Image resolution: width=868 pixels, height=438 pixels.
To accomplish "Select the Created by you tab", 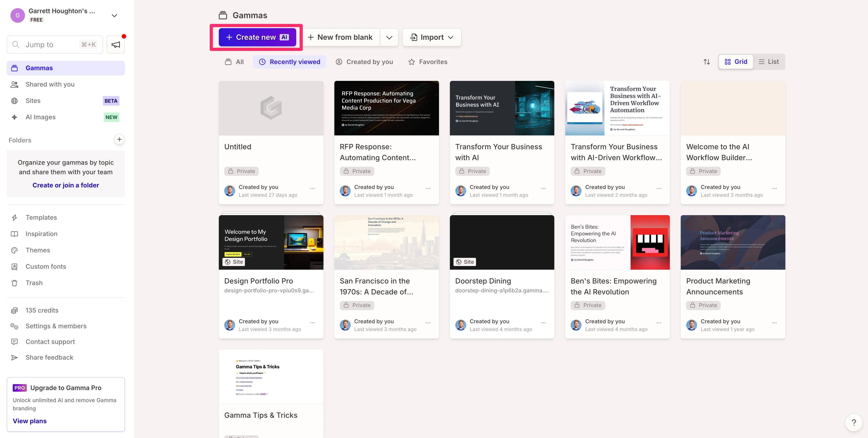I will click(x=364, y=62).
